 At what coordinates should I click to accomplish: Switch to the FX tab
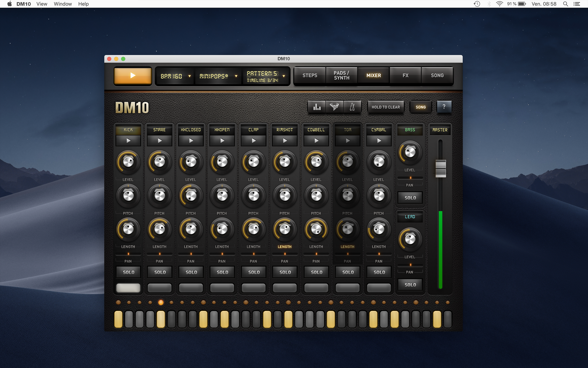click(x=405, y=75)
